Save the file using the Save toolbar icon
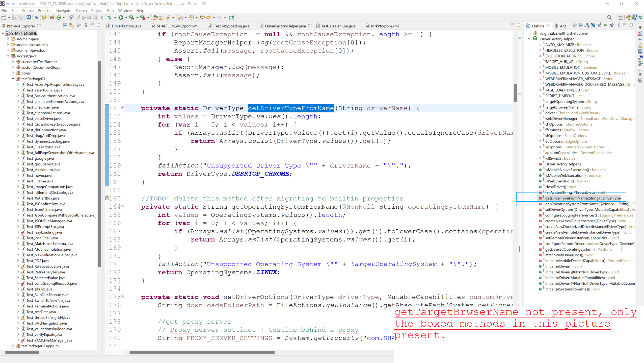Screen dimensions: 644x363 pyautogui.click(x=15, y=17)
